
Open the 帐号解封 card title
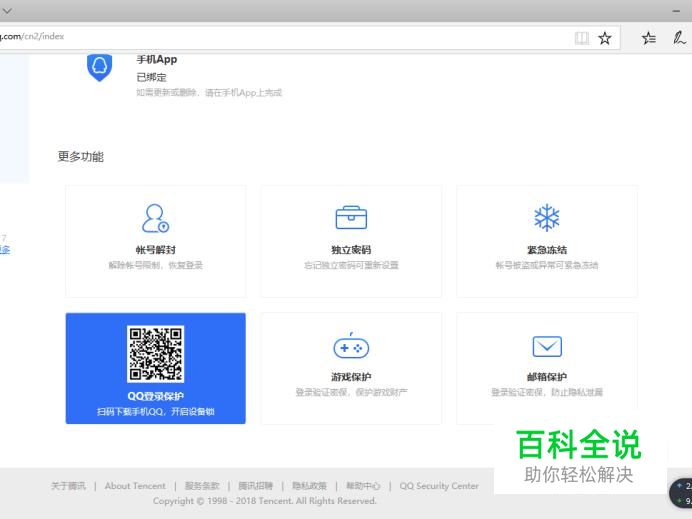[x=155, y=250]
